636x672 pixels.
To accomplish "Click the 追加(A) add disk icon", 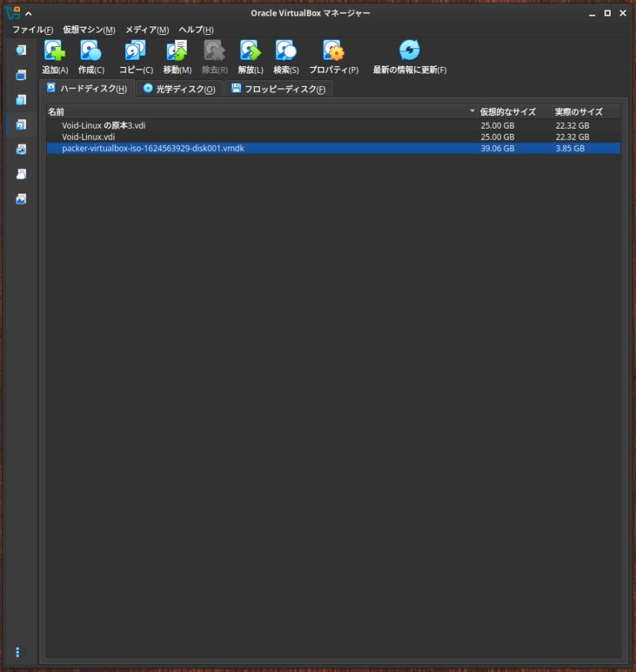I will click(x=55, y=51).
